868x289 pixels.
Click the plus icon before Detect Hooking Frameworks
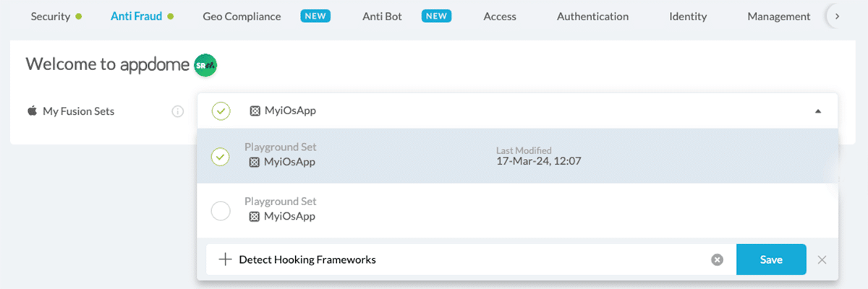(225, 259)
